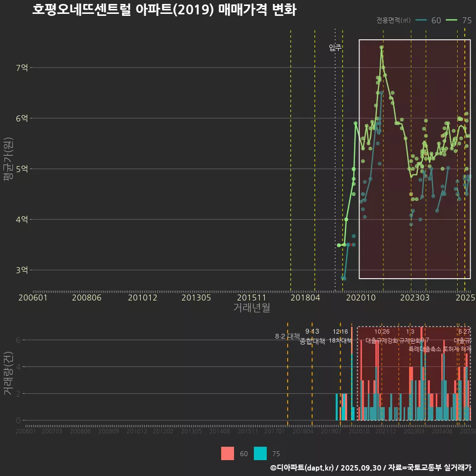Click the 7억 y-axis label
The height and width of the screenshot is (476, 476).
click(21, 67)
